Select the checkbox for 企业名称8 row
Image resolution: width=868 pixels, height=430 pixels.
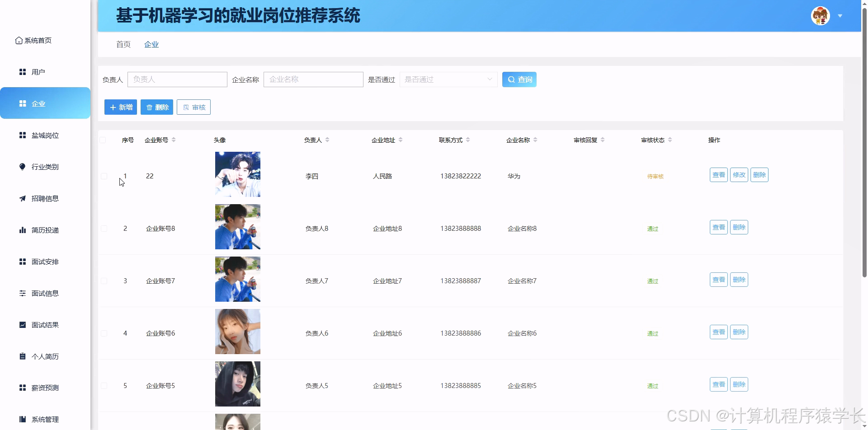pos(104,228)
